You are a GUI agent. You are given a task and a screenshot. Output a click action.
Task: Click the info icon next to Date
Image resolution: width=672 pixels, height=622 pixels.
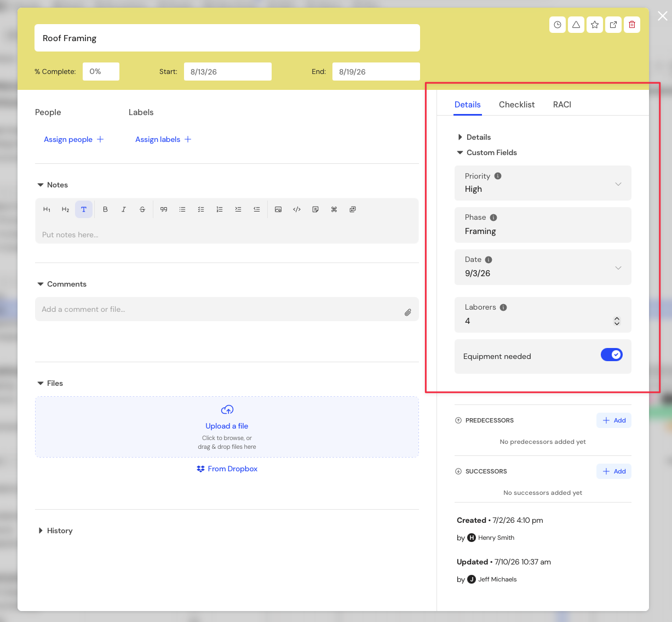click(489, 260)
